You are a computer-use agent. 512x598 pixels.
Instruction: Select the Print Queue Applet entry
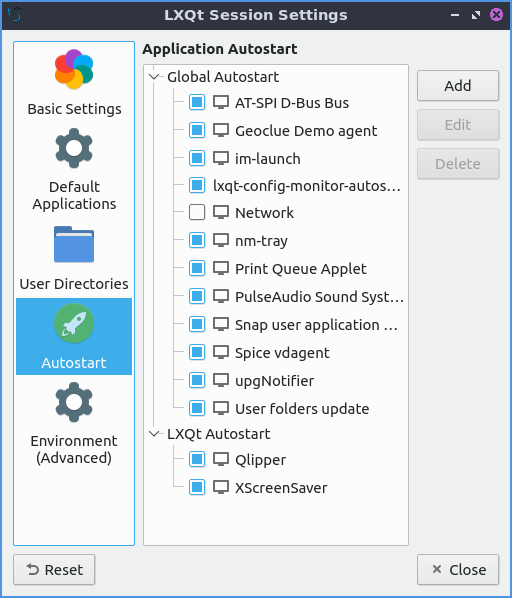click(x=300, y=269)
